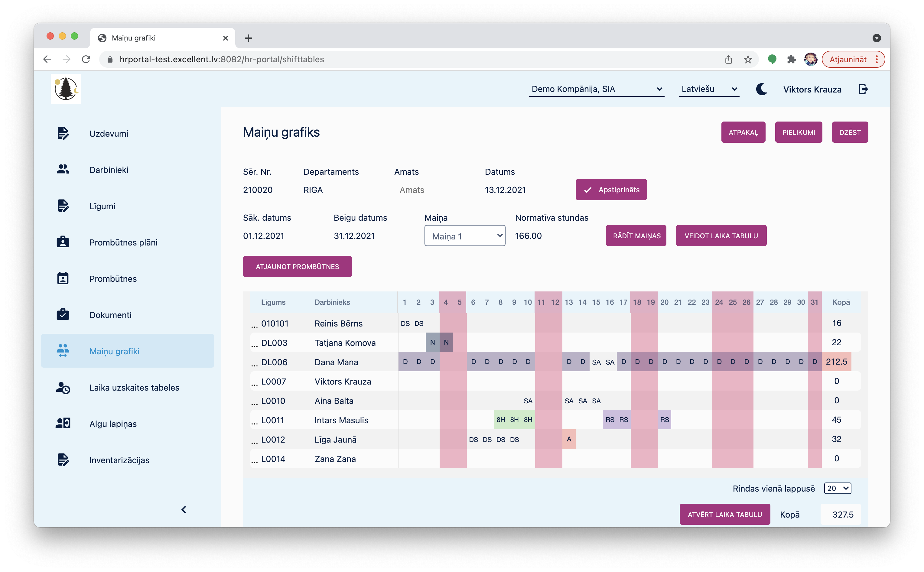Click the Algu lapiņas icon
The image size is (924, 572).
click(63, 423)
